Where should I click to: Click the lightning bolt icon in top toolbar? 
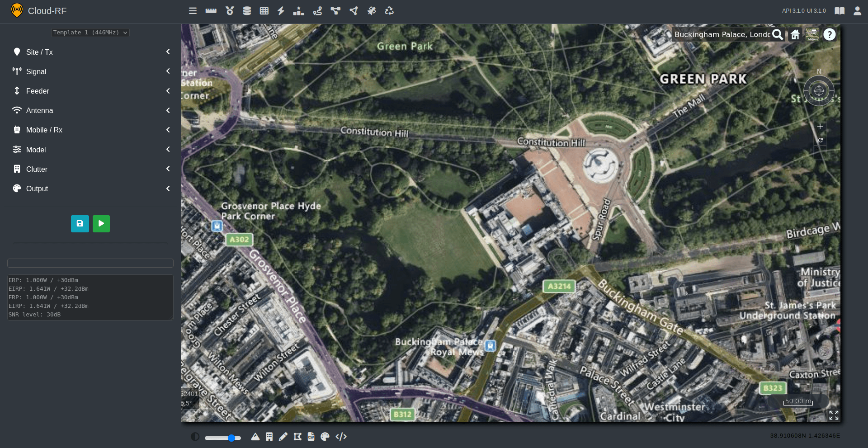[281, 11]
